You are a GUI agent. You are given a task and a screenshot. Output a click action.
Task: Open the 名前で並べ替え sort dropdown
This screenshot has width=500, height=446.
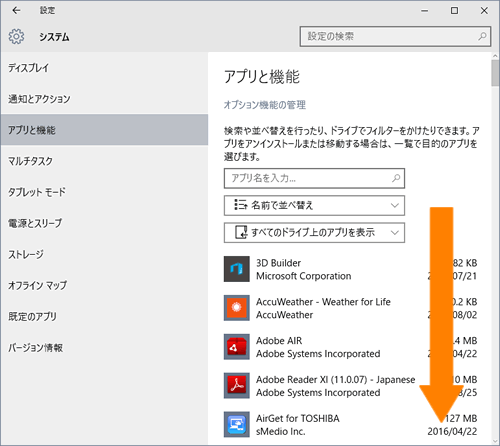[314, 205]
